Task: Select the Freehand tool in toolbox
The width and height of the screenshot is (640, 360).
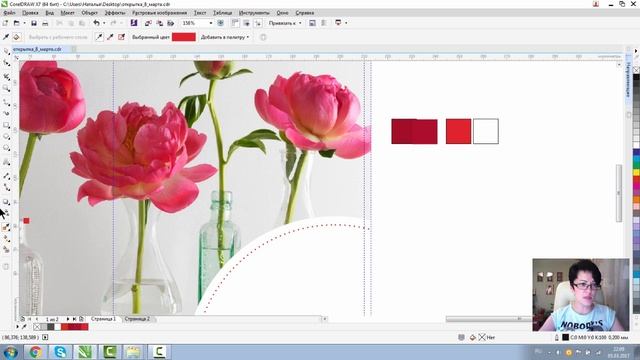Action: (x=6, y=102)
